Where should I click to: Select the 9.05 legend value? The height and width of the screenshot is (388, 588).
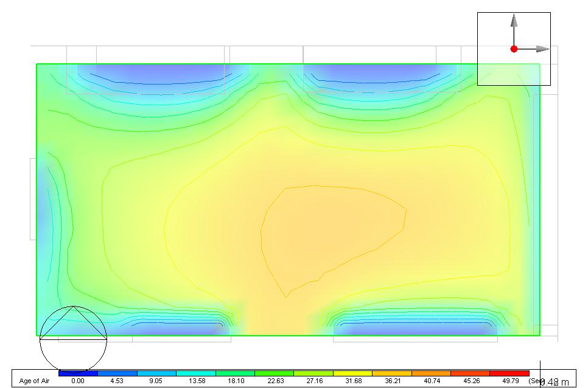[156, 381]
